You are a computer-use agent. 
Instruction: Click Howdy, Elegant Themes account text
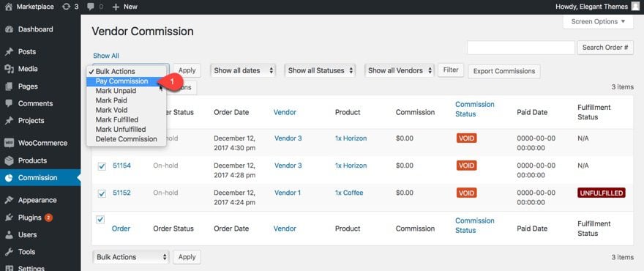591,7
